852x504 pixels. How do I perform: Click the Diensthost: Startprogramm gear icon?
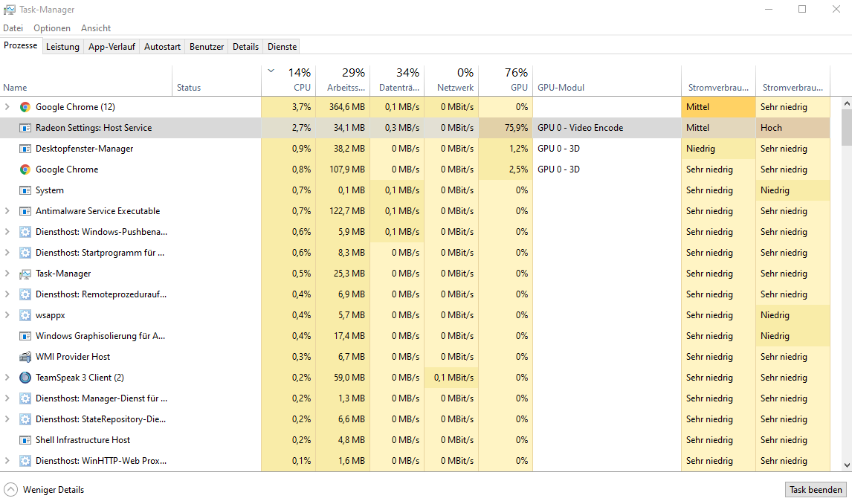coord(25,253)
